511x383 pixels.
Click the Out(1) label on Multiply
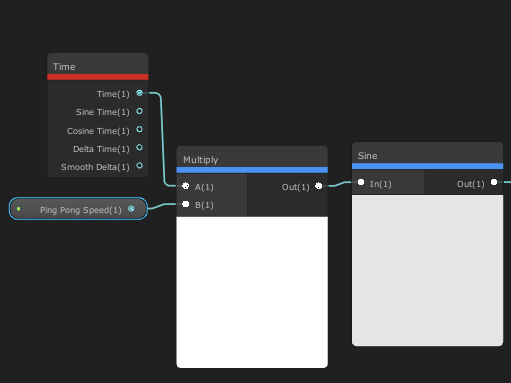point(296,187)
